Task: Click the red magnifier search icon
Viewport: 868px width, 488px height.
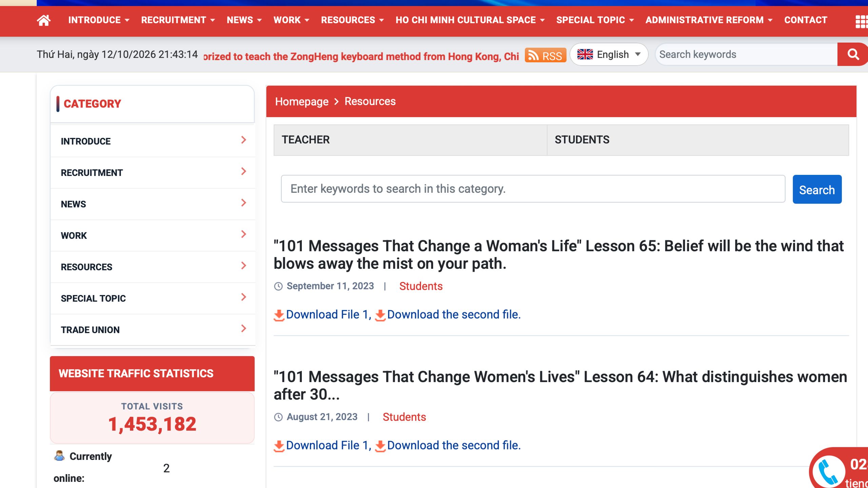Action: pyautogui.click(x=852, y=54)
